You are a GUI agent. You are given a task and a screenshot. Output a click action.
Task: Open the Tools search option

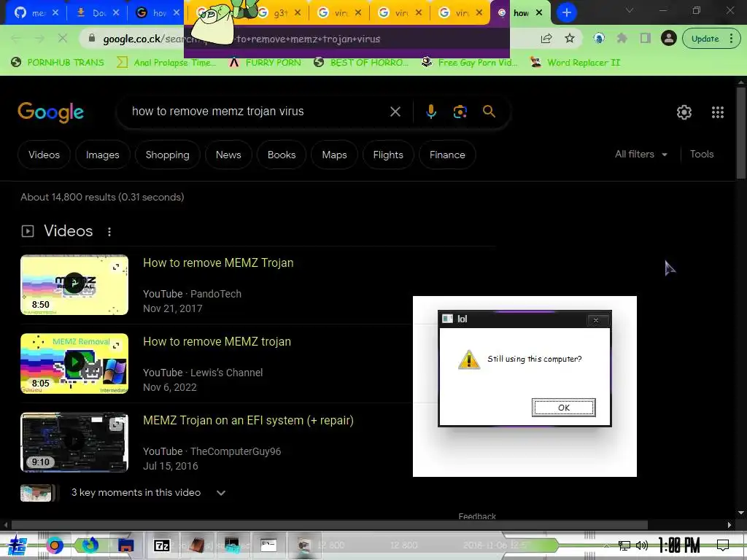point(702,154)
